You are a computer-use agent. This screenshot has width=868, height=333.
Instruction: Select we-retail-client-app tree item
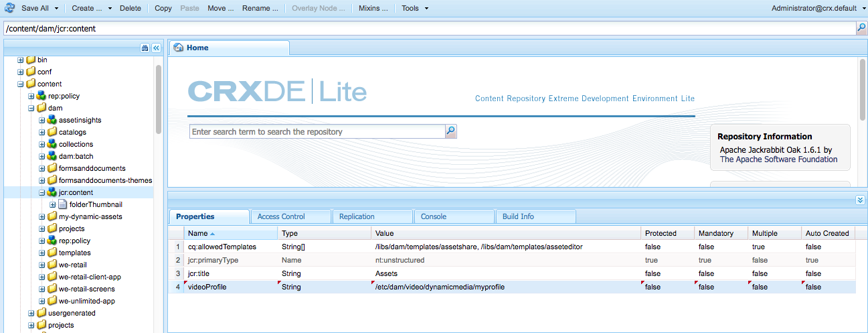pyautogui.click(x=90, y=277)
